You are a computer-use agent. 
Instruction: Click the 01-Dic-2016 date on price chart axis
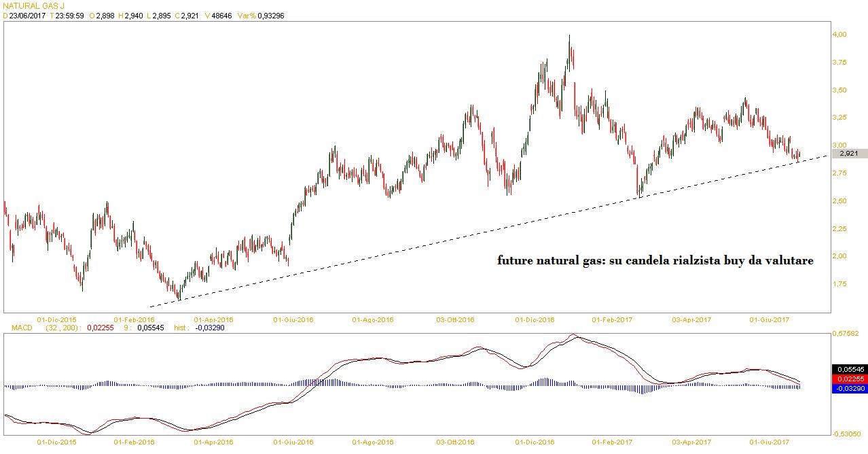pos(535,319)
